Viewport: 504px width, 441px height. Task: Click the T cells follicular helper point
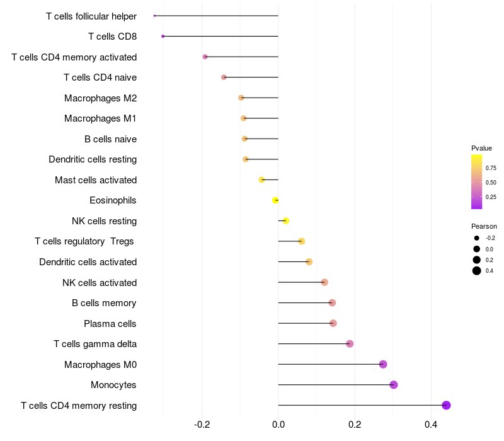tap(154, 16)
